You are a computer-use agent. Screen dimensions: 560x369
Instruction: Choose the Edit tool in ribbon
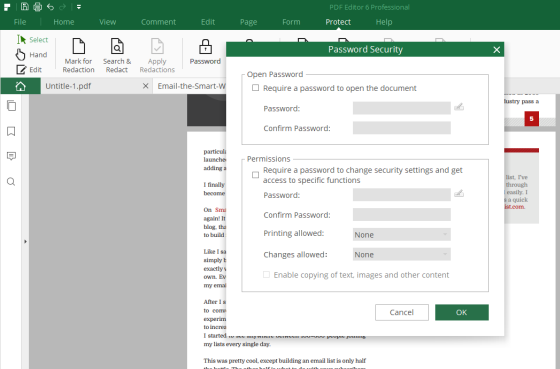[x=29, y=70]
